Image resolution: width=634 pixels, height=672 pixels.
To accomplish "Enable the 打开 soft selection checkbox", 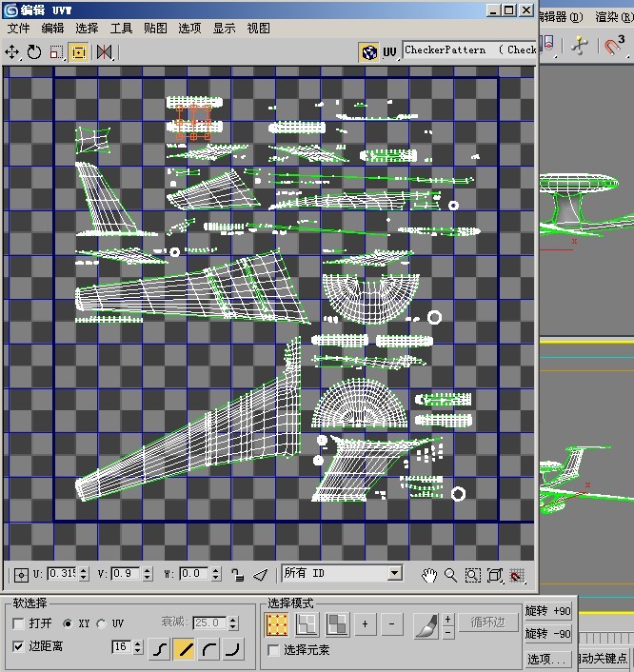I will [x=19, y=623].
